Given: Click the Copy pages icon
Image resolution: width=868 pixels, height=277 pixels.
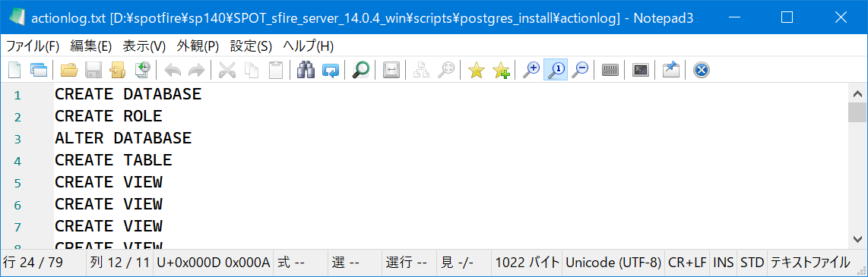Looking at the screenshot, I should click(252, 71).
